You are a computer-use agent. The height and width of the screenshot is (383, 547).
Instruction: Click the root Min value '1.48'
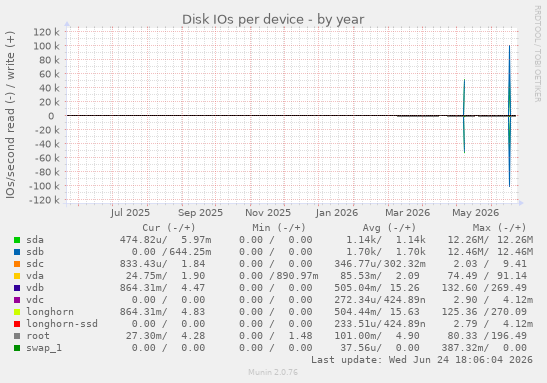coord(300,336)
